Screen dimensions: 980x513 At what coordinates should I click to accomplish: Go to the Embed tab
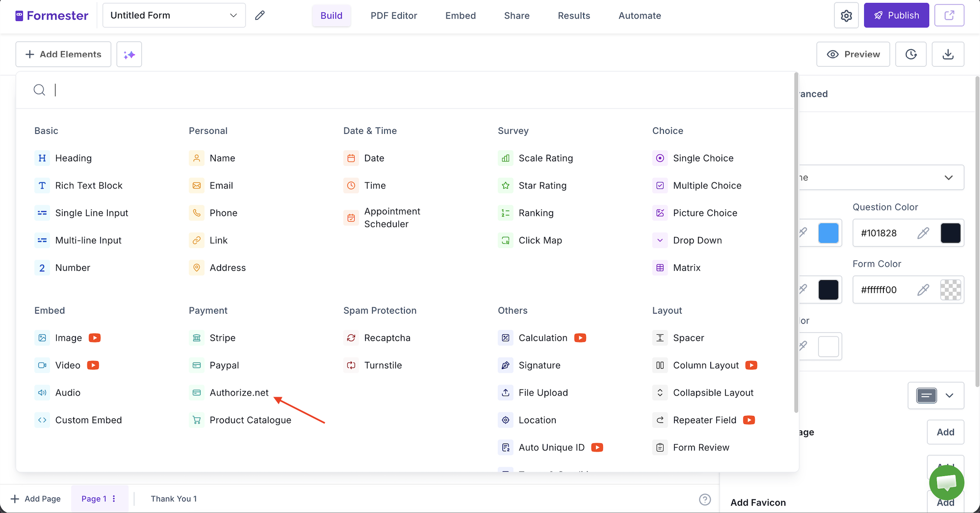[461, 16]
